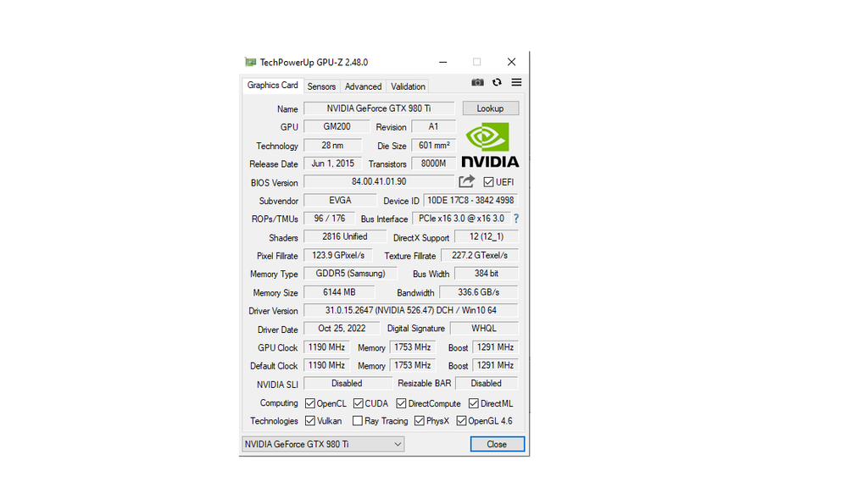Screen dimensions: 868x488
Task: Toggle the UEFI checkbox
Action: [x=488, y=182]
